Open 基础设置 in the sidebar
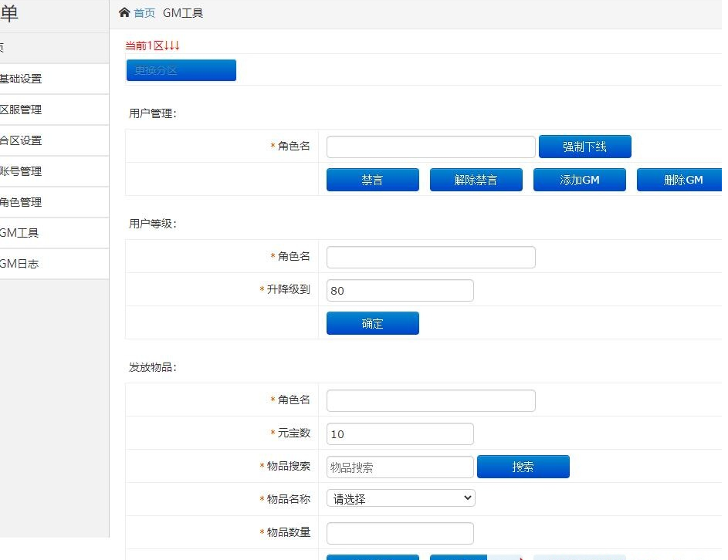The height and width of the screenshot is (560, 728). point(22,79)
